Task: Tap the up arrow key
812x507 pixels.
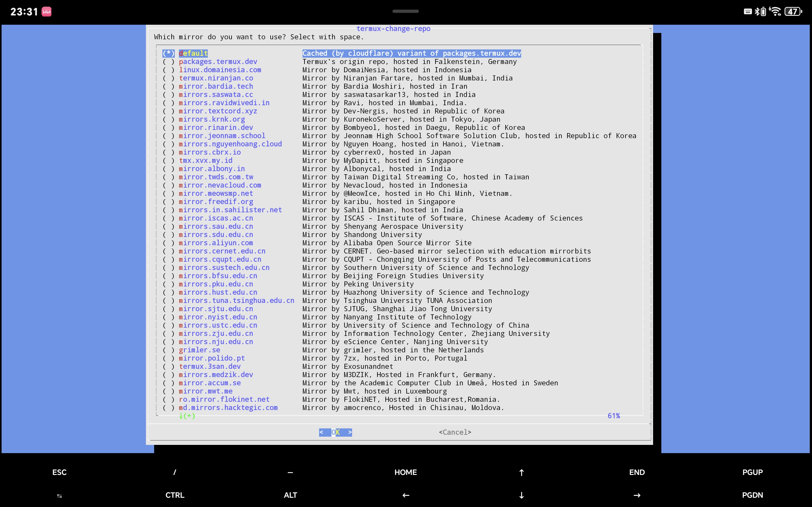Action: [521, 472]
